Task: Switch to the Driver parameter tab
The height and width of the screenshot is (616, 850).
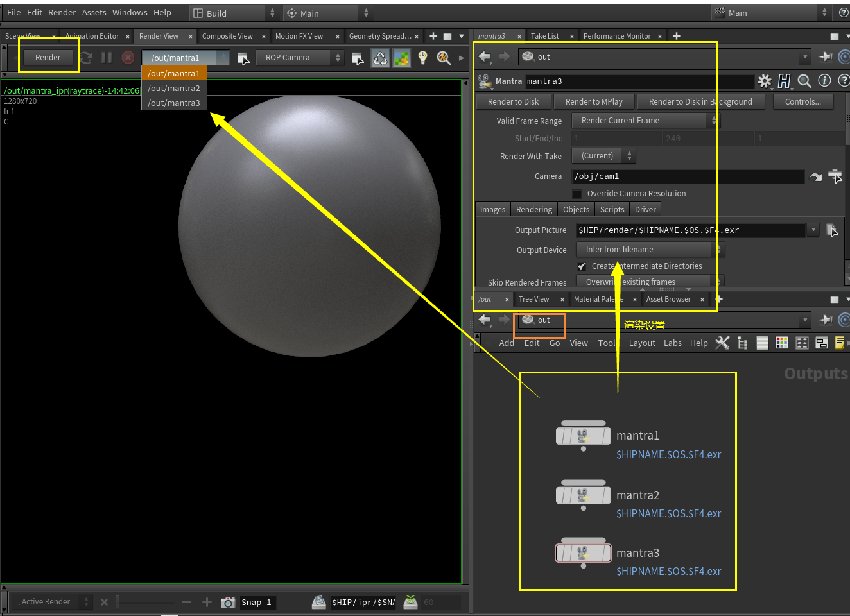Action: pyautogui.click(x=645, y=210)
